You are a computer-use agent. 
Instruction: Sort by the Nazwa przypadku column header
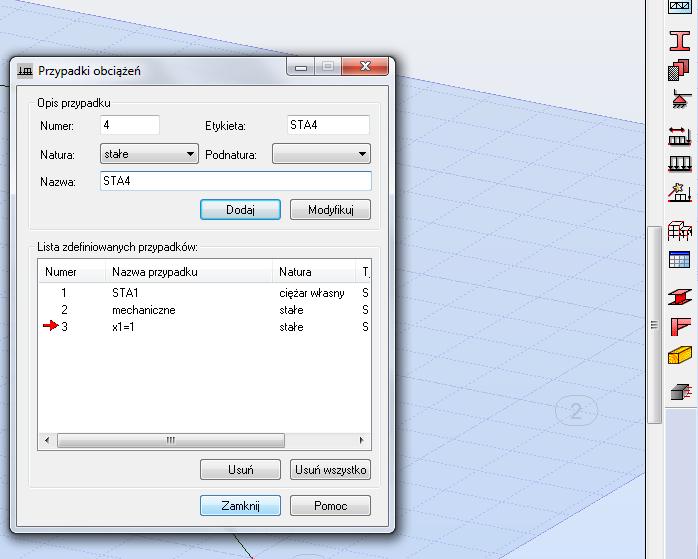[189, 272]
